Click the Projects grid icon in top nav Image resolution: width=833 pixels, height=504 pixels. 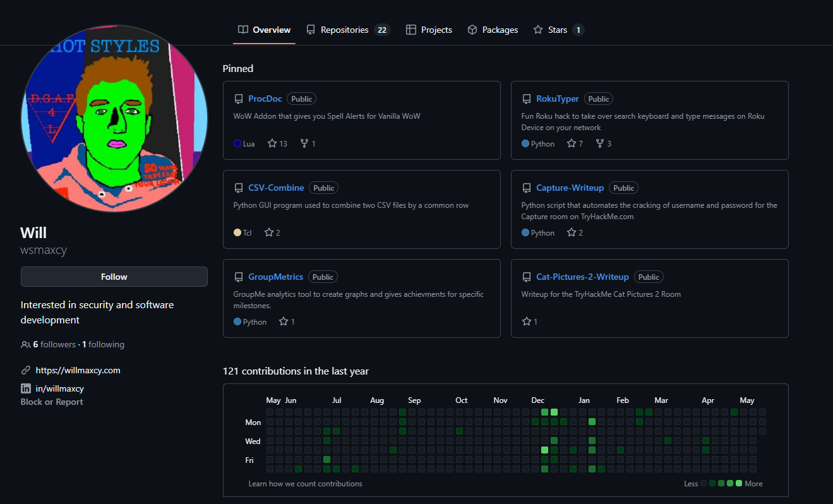pos(411,29)
